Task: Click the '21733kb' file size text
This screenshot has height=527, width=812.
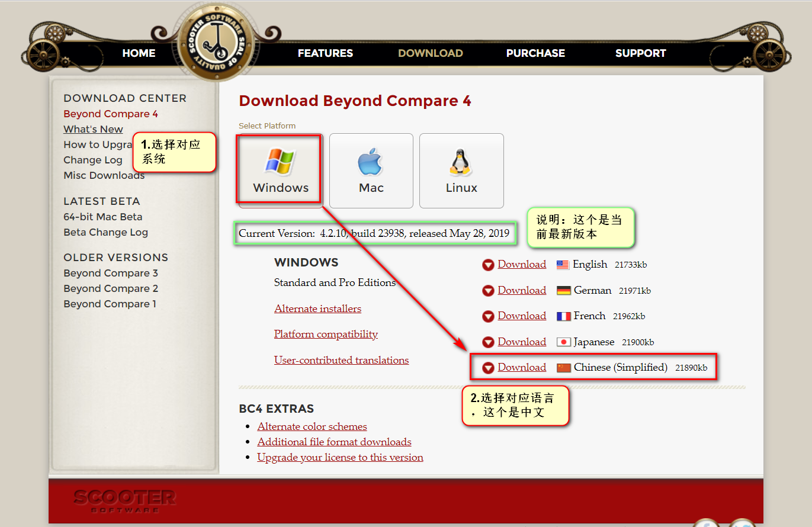Action: click(x=631, y=265)
